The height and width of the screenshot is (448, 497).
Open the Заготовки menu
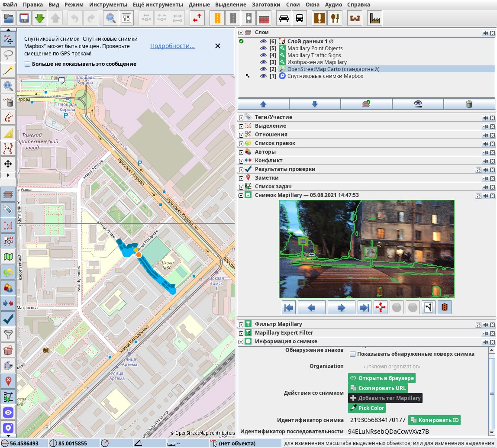tap(266, 5)
